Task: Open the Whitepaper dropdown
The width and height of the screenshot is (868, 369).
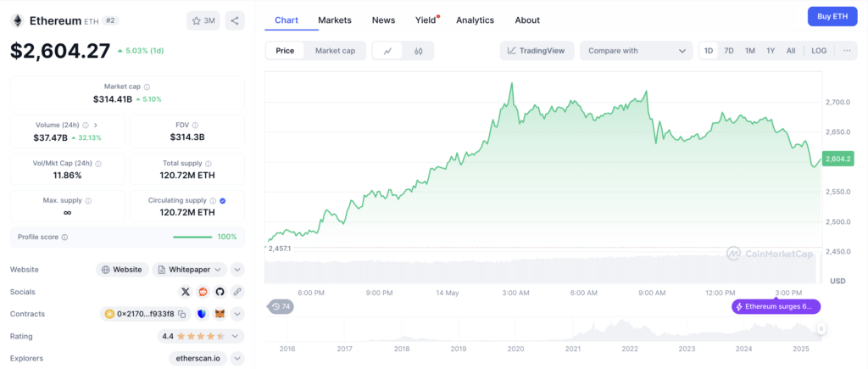Action: 189,269
